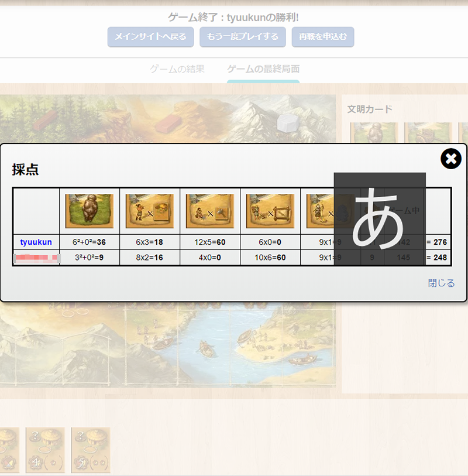
Task: Click the pixelated second player name
Action: coord(36,258)
